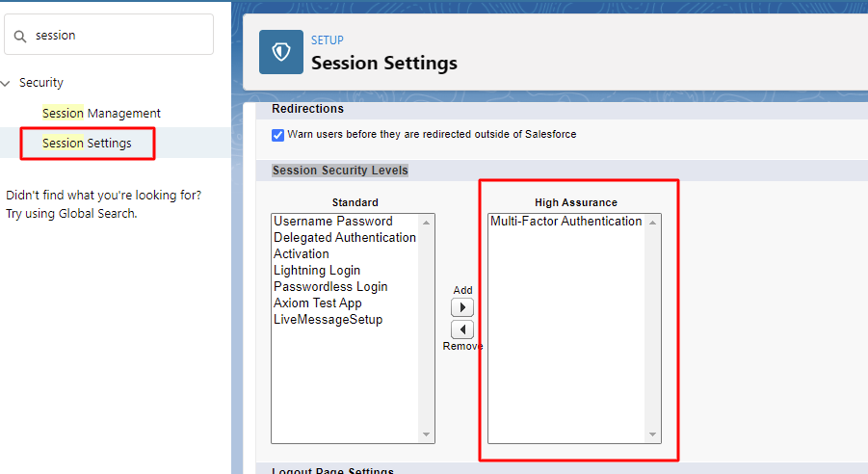The width and height of the screenshot is (868, 474).
Task: Click the Session Settings shield icon
Action: click(281, 52)
